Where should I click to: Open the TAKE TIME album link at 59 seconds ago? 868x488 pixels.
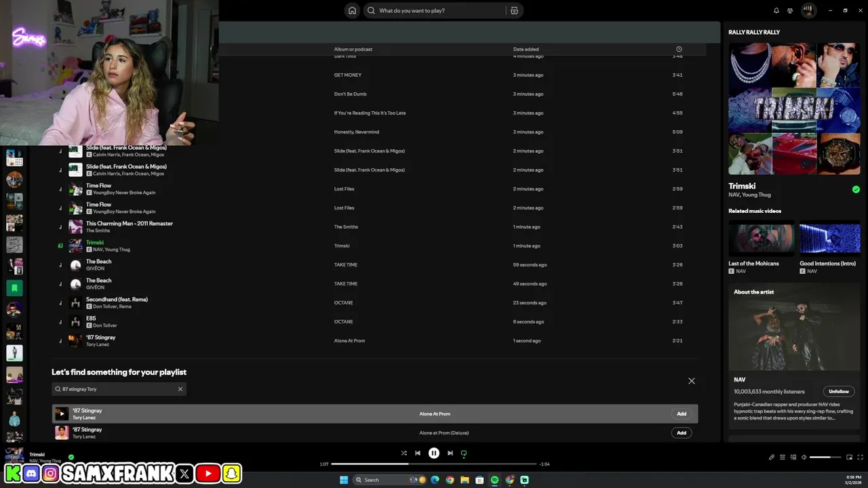click(x=346, y=264)
